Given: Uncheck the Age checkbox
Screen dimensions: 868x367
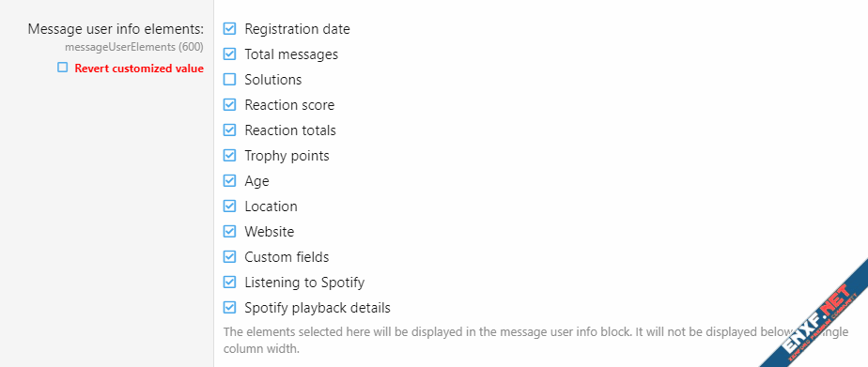Looking at the screenshot, I should 229,181.
